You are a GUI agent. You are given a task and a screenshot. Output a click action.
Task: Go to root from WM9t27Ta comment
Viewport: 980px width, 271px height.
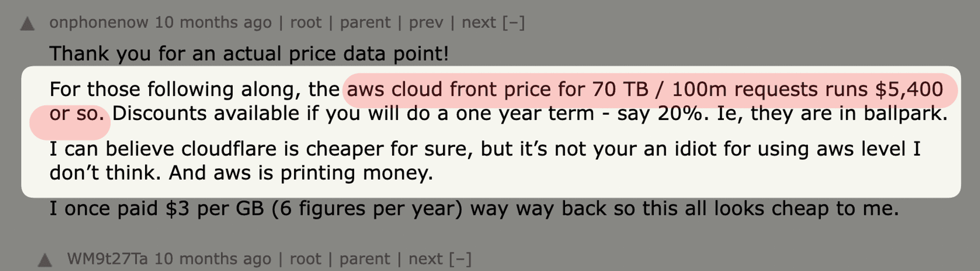click(305, 259)
